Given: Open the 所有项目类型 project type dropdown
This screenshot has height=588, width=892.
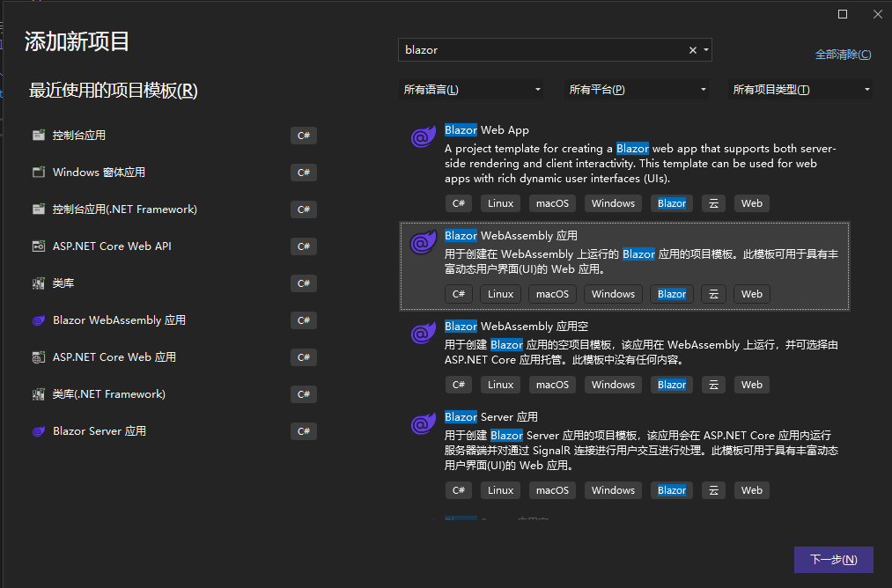Looking at the screenshot, I should pyautogui.click(x=800, y=89).
